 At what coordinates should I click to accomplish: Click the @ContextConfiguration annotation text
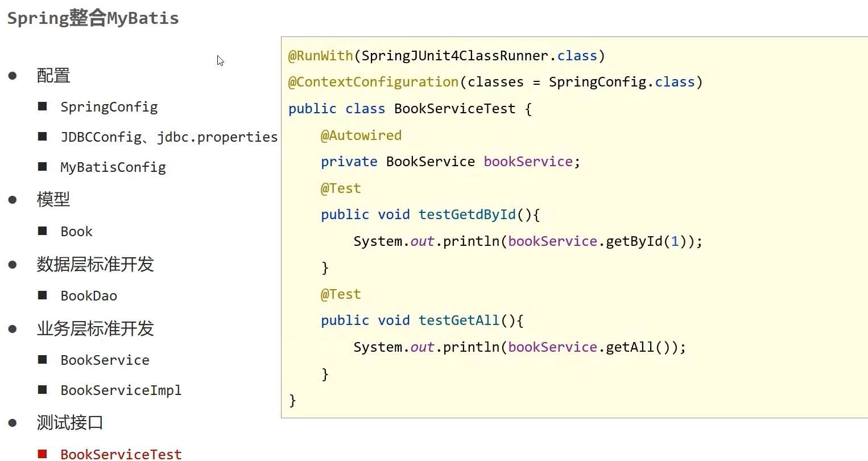(373, 82)
